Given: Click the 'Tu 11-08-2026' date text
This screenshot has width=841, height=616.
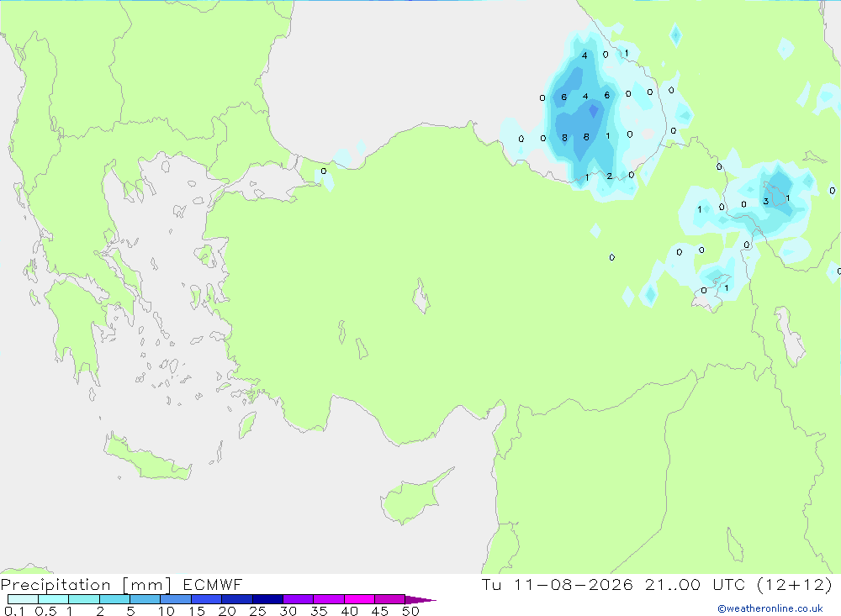Looking at the screenshot, I should 558,585.
